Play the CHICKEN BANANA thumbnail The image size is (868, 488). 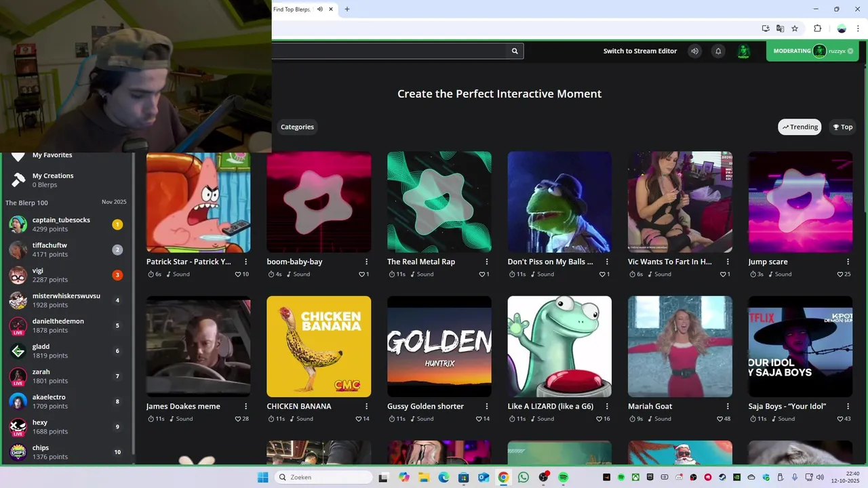pyautogui.click(x=319, y=346)
